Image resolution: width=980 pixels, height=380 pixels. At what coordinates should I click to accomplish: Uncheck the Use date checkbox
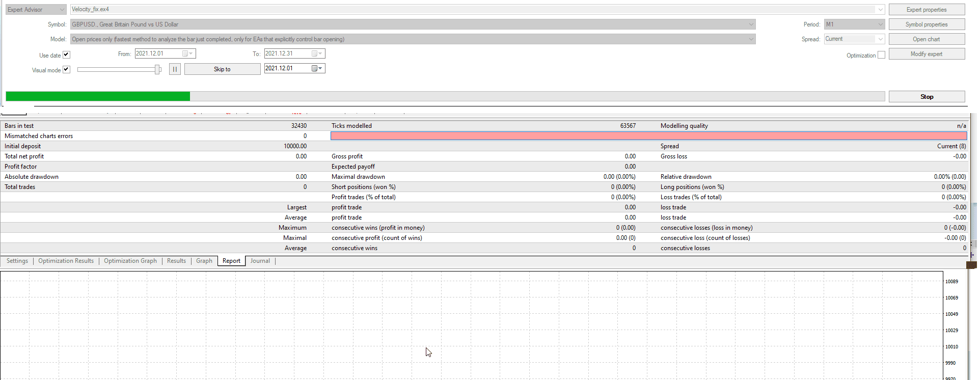coord(66,55)
